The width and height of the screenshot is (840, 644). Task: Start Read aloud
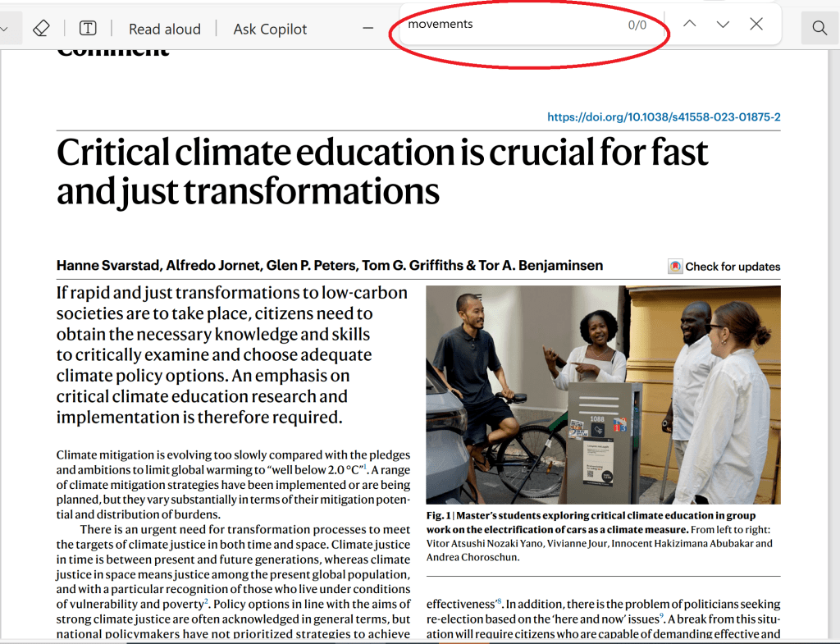[x=164, y=29]
